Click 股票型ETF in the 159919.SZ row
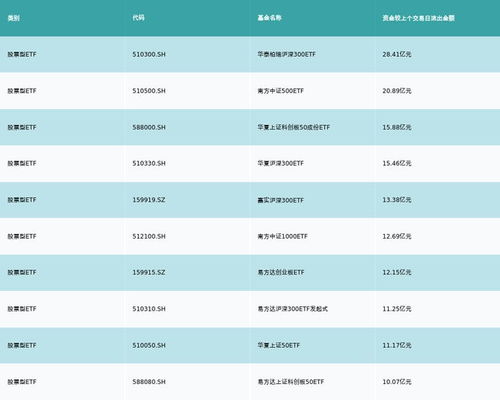 tap(22, 200)
